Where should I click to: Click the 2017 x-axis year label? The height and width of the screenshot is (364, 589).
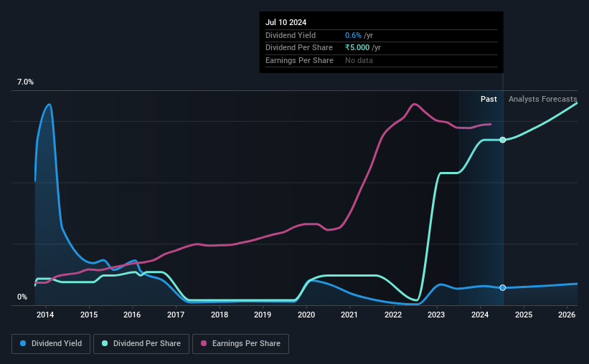(176, 315)
